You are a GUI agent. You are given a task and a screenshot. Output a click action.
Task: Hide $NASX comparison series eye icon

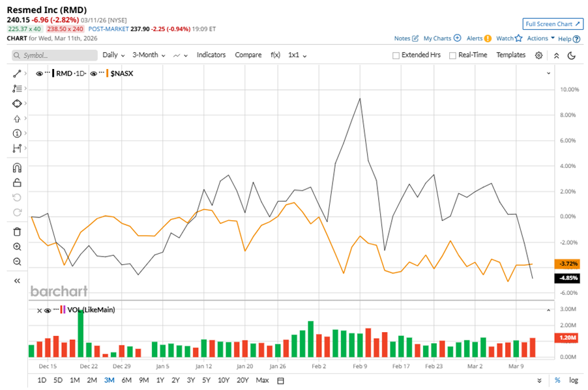94,74
